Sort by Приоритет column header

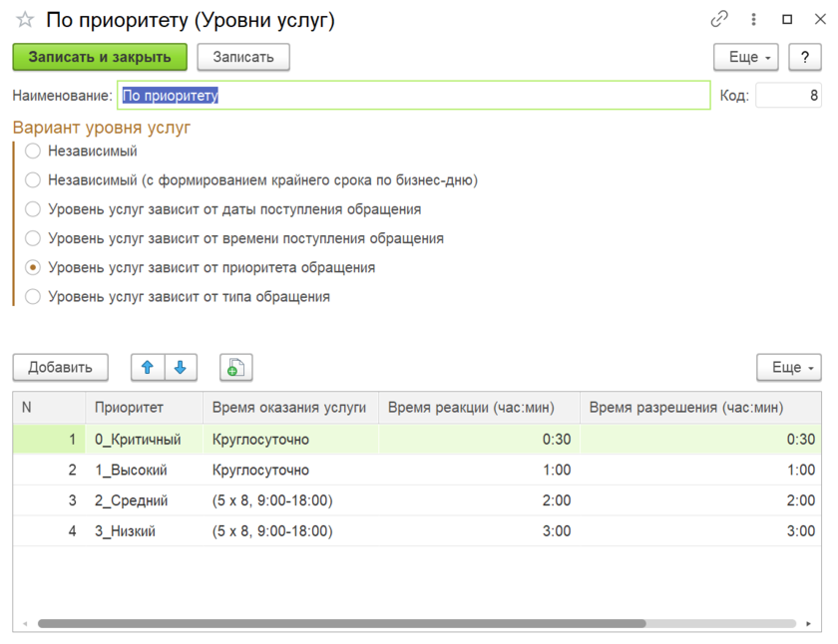pos(129,408)
